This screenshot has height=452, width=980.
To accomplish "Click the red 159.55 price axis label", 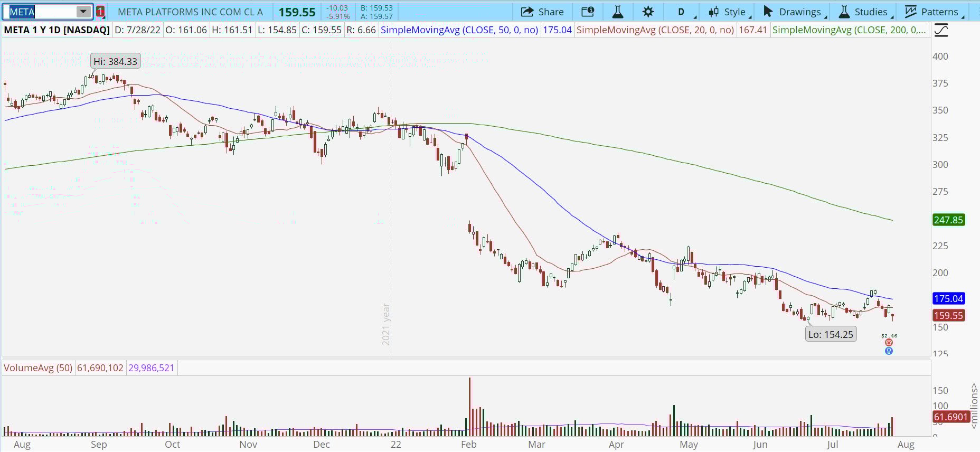I will pos(949,315).
